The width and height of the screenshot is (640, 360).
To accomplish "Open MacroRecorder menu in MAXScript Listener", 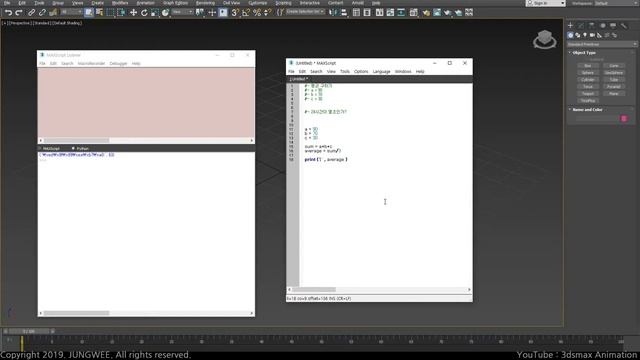I will tap(91, 64).
